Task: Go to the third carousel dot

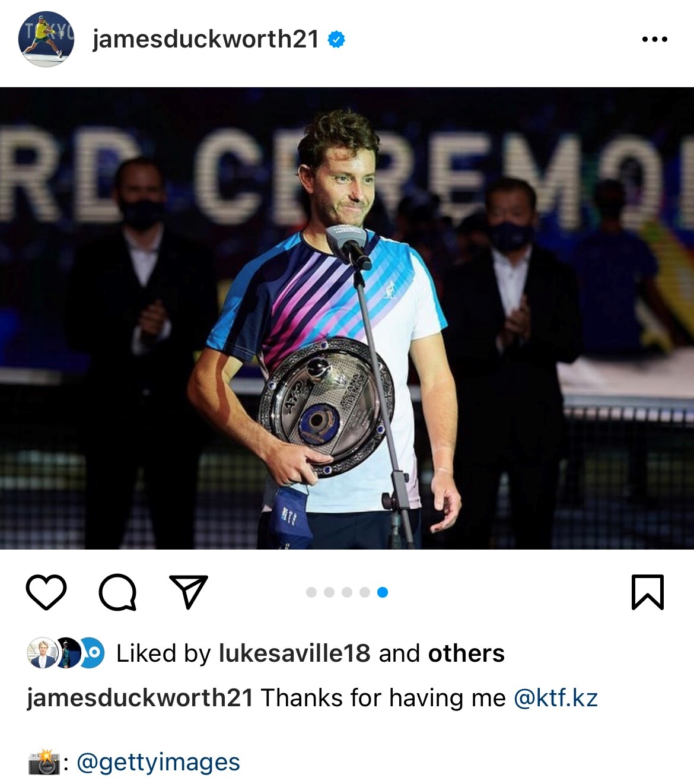Action: 347,592
